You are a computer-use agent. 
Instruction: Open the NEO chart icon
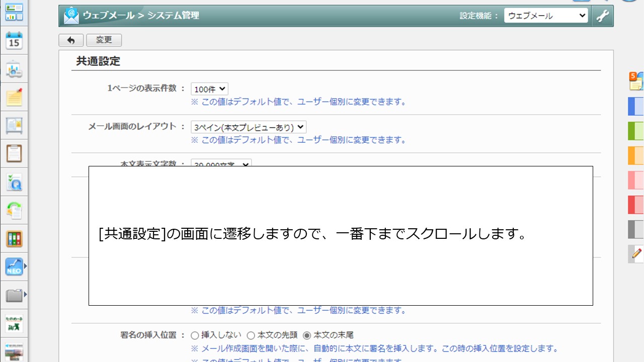point(14,266)
